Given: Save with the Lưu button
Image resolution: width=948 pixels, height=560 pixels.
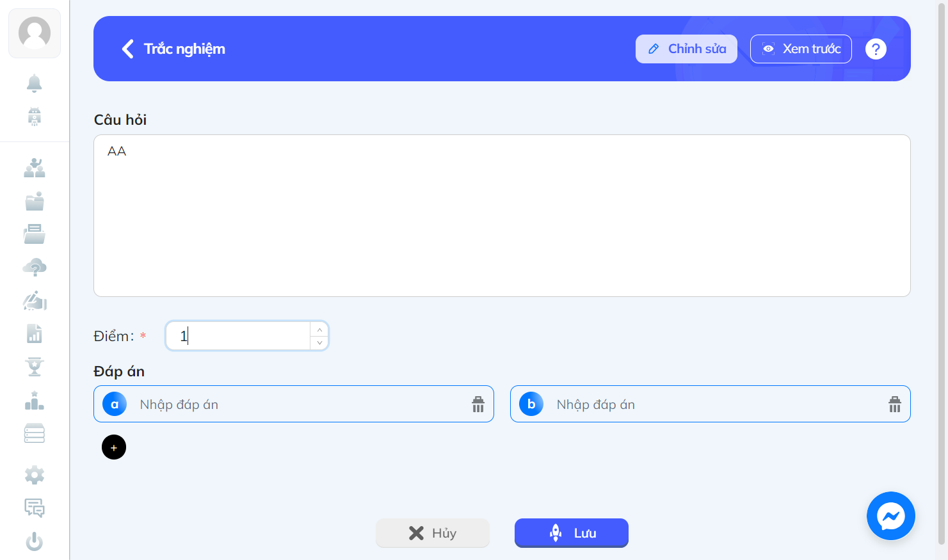Looking at the screenshot, I should click(x=572, y=533).
